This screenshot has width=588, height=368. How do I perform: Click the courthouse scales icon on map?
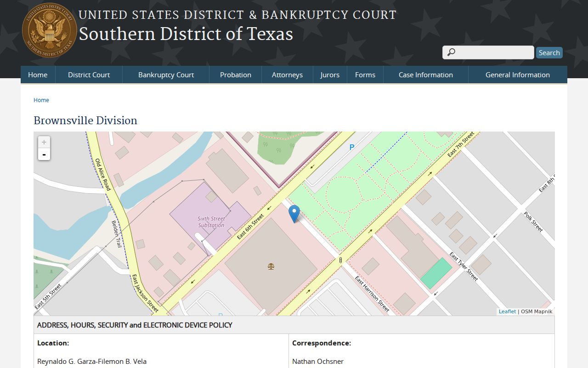click(271, 266)
